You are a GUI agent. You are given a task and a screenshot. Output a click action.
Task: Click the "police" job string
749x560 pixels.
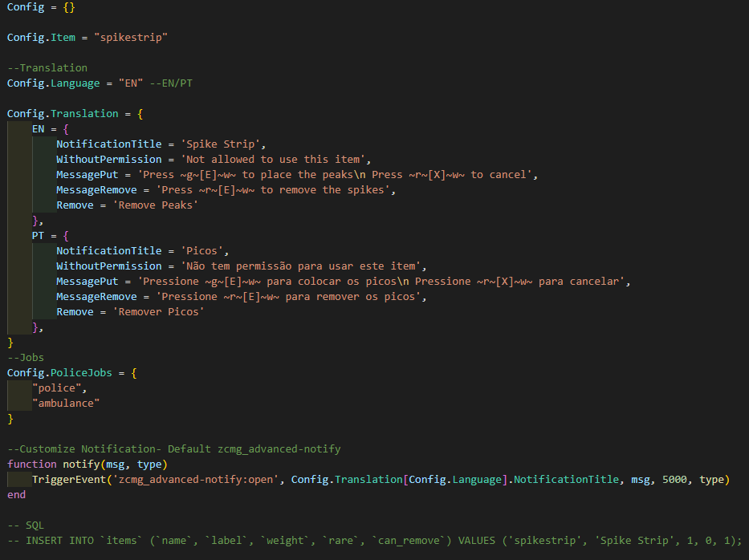(59, 388)
